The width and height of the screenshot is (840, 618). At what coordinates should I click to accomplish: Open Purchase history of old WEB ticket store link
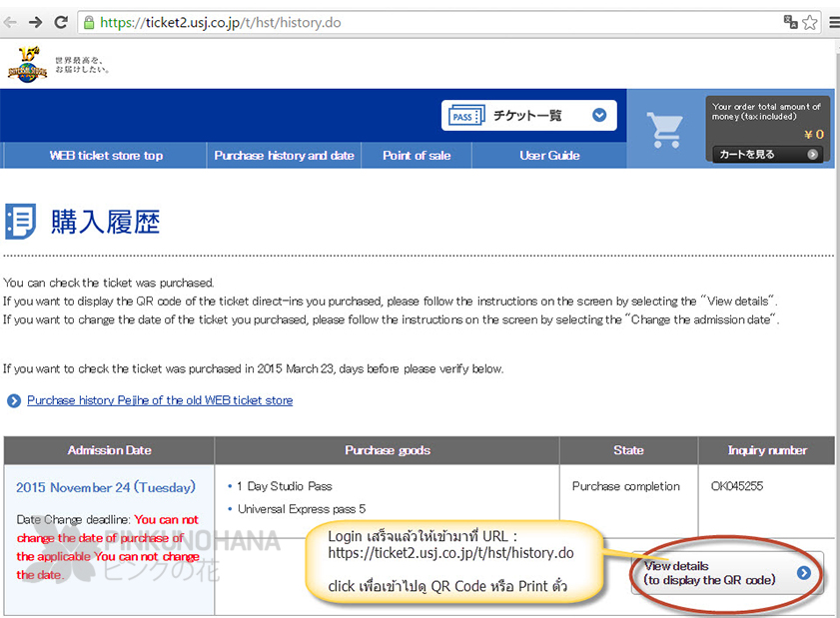[x=160, y=400]
